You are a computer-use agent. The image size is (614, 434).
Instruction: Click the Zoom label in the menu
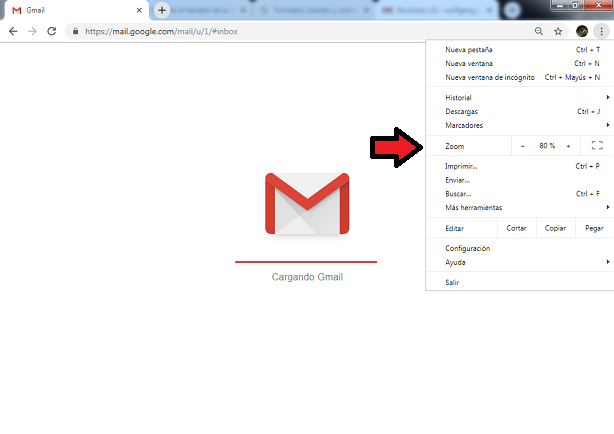455,146
